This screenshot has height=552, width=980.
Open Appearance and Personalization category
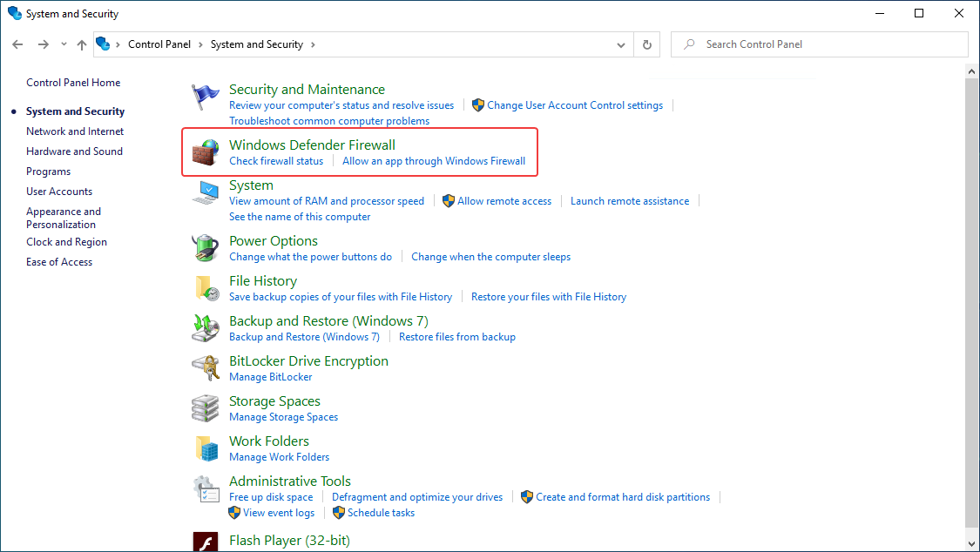point(63,218)
